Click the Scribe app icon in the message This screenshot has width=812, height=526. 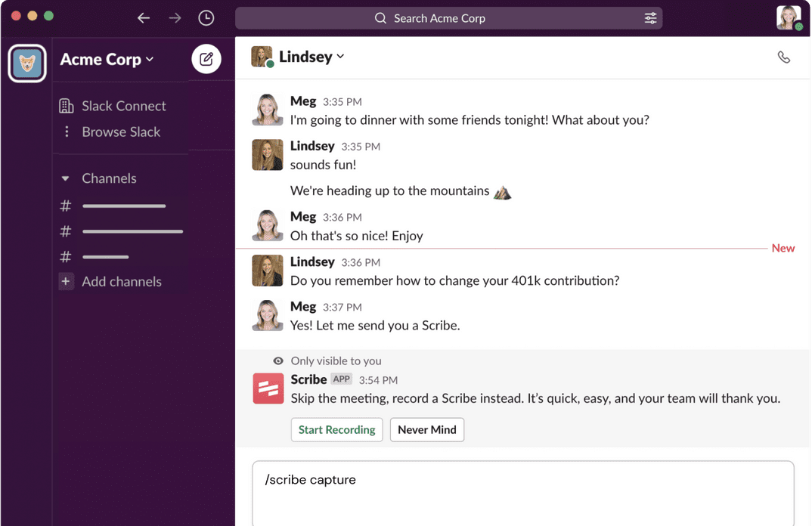(268, 388)
